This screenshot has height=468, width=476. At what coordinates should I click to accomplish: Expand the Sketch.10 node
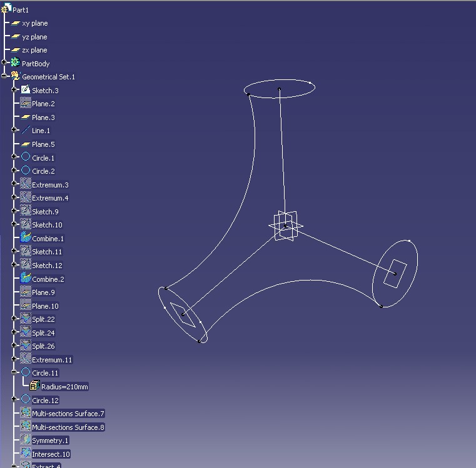14,224
